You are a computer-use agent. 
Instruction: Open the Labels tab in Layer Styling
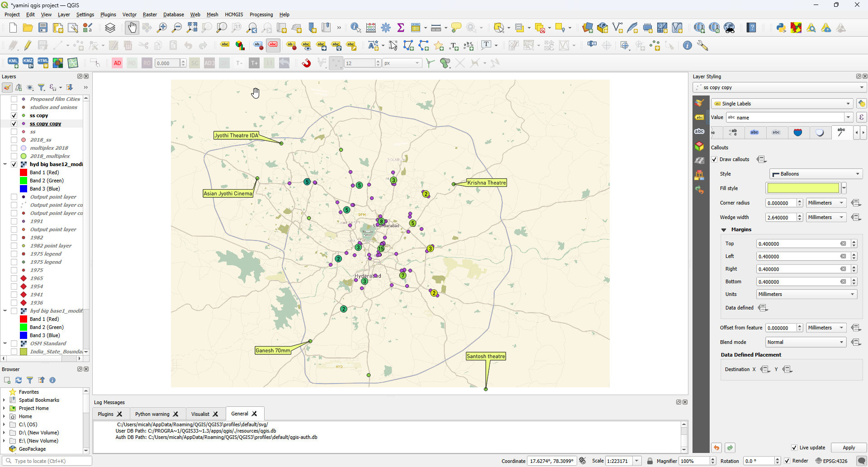click(x=699, y=118)
